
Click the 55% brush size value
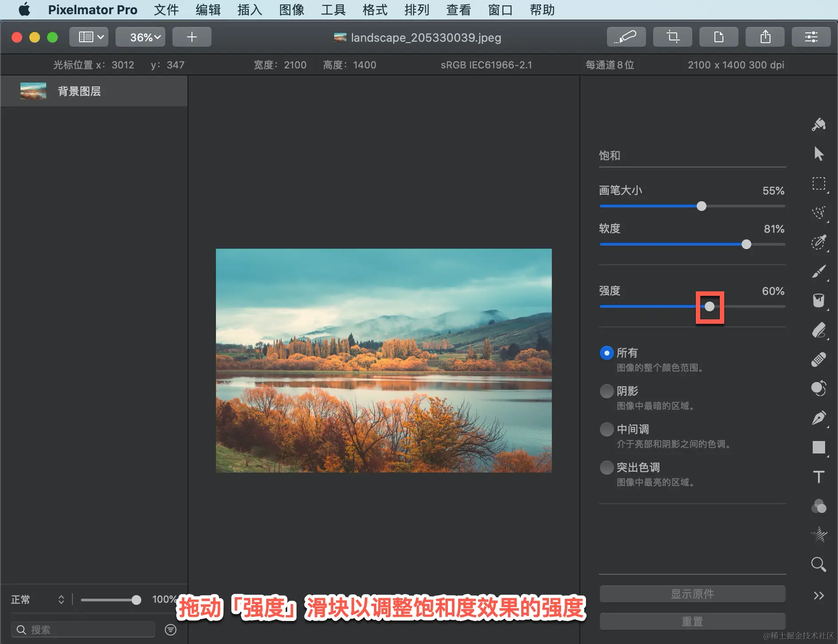pos(774,191)
